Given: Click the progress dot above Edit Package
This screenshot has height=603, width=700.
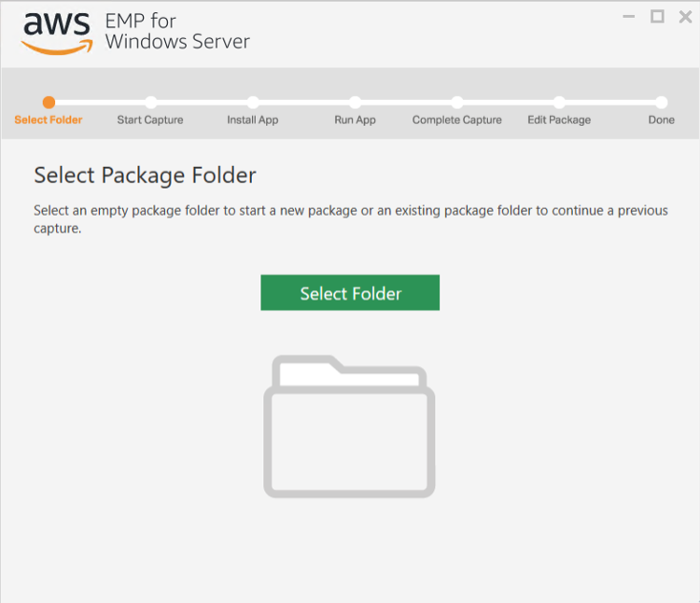Looking at the screenshot, I should coord(559,102).
